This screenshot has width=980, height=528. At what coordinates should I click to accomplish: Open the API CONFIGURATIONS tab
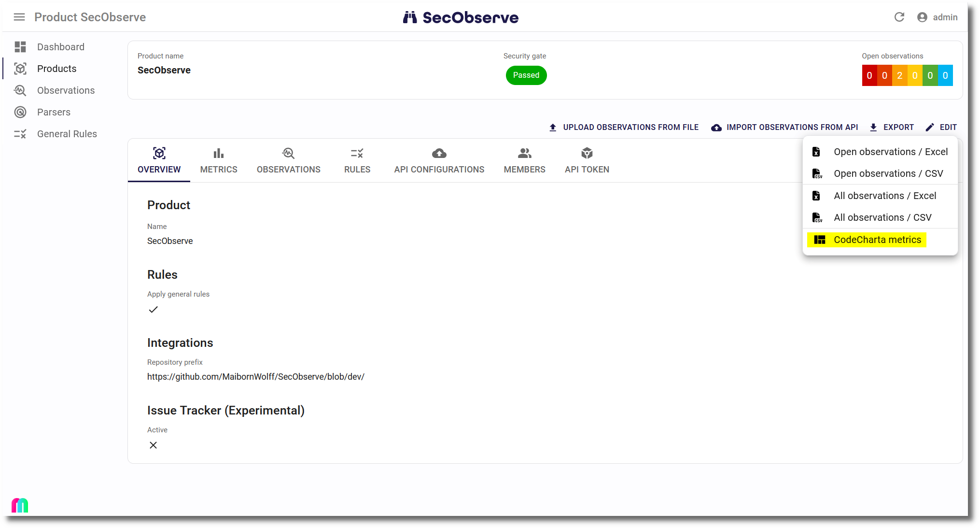pos(439,161)
